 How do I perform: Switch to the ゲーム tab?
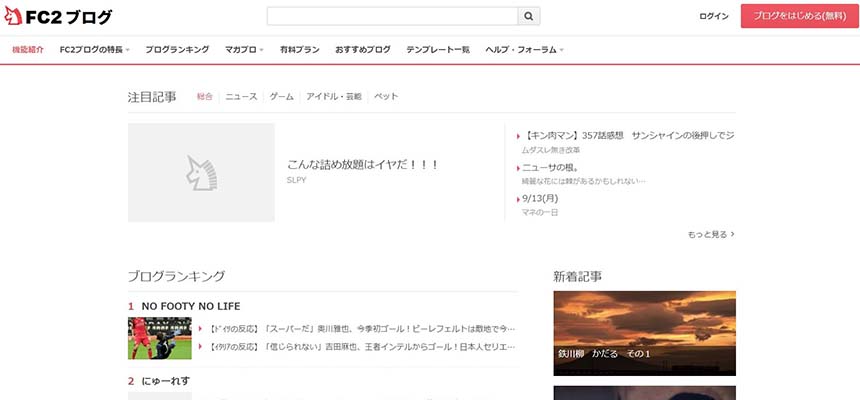click(x=282, y=97)
